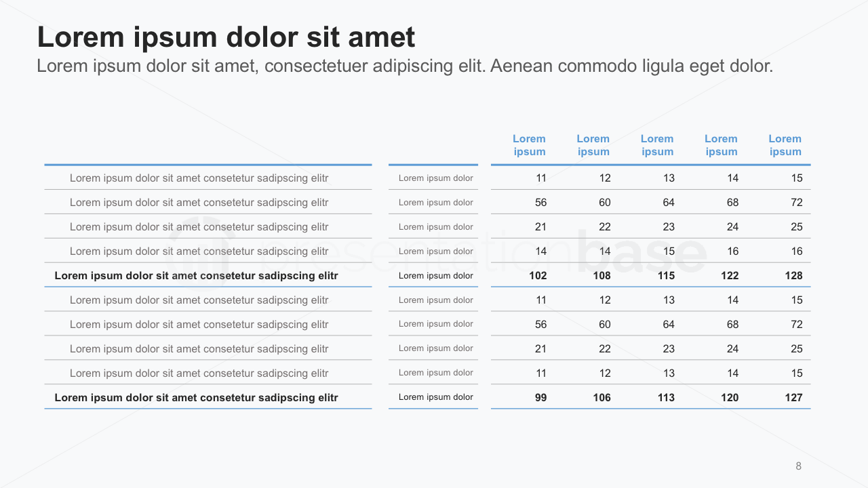Click the rightmost blue "Lorem ipsum" column header

(785, 145)
